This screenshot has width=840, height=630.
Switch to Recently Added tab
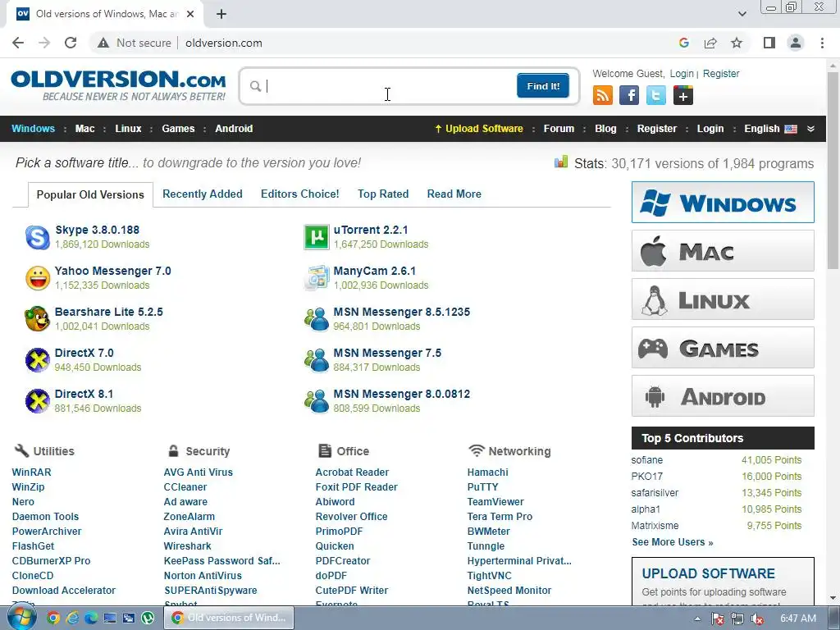pyautogui.click(x=203, y=194)
